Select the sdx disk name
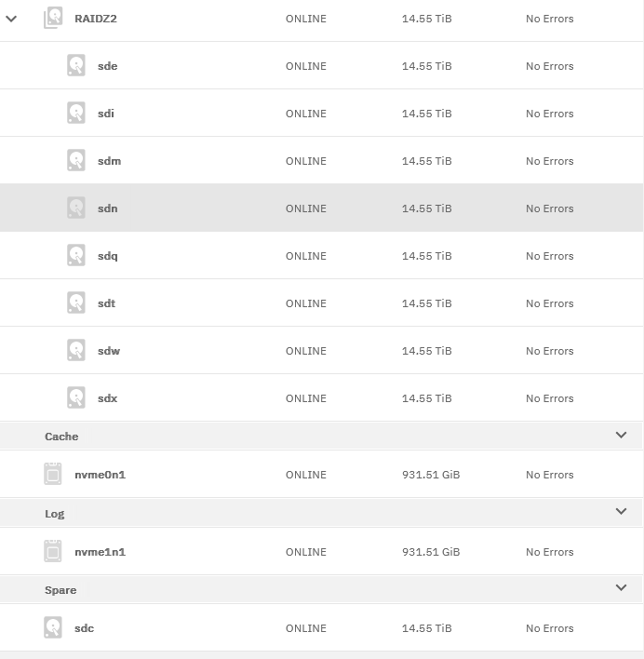Screen dimensions: 644x659 coord(108,398)
